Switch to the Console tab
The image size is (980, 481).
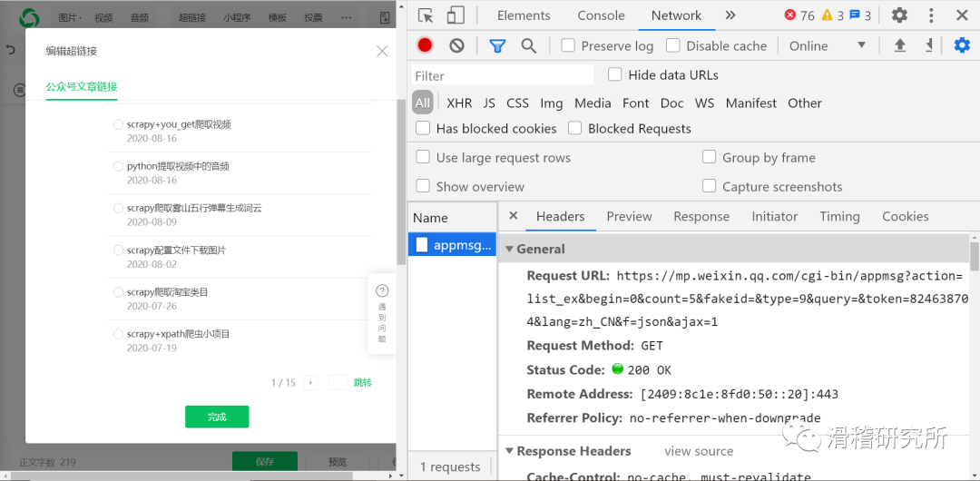point(602,15)
